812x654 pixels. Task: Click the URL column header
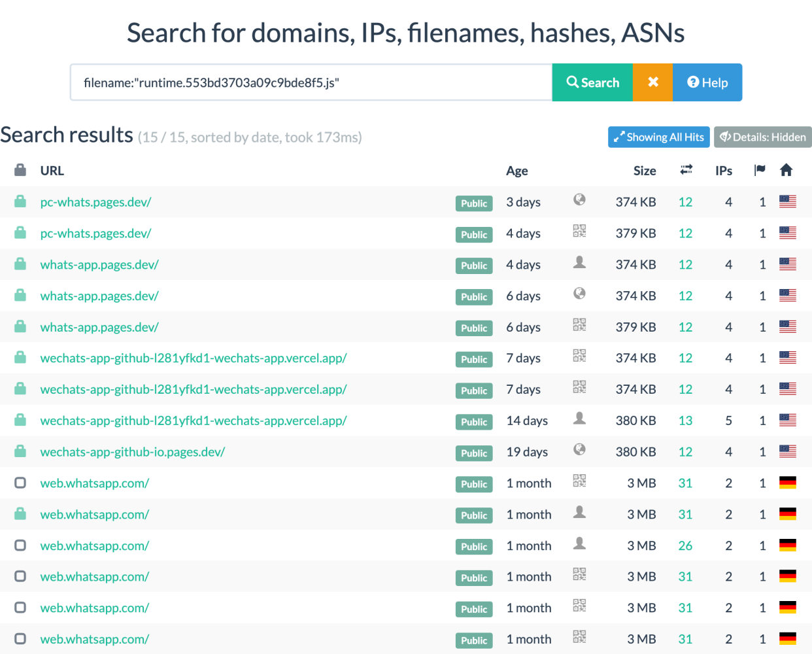pyautogui.click(x=52, y=171)
